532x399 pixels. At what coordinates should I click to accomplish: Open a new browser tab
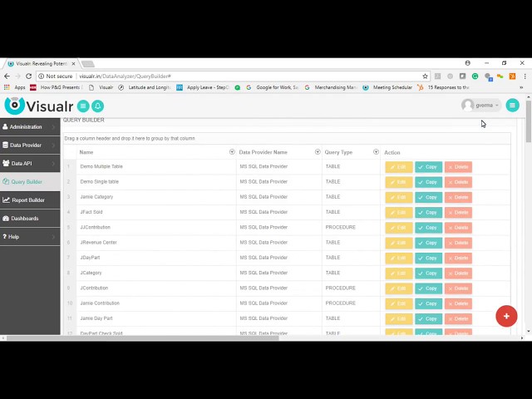[x=88, y=64]
